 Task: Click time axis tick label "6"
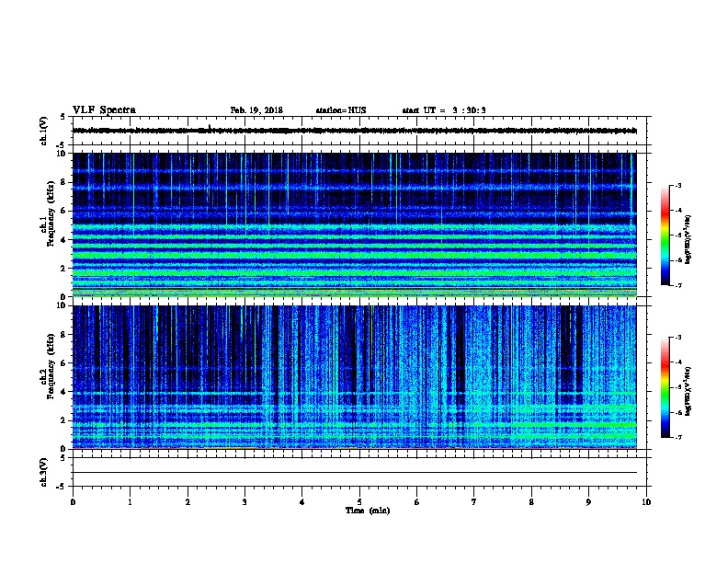[x=417, y=502]
